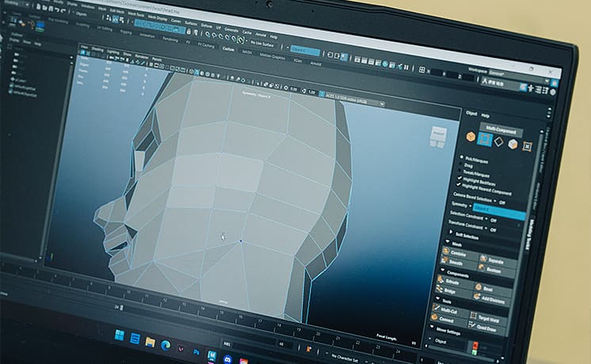
Task: Open Modeling Toolkit Object menu
Action: tap(471, 113)
